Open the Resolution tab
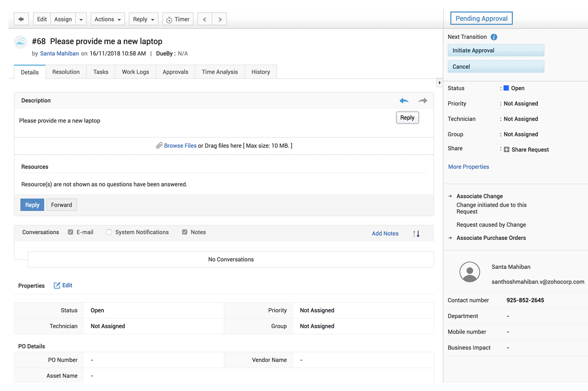Image resolution: width=588 pixels, height=391 pixels. 66,72
